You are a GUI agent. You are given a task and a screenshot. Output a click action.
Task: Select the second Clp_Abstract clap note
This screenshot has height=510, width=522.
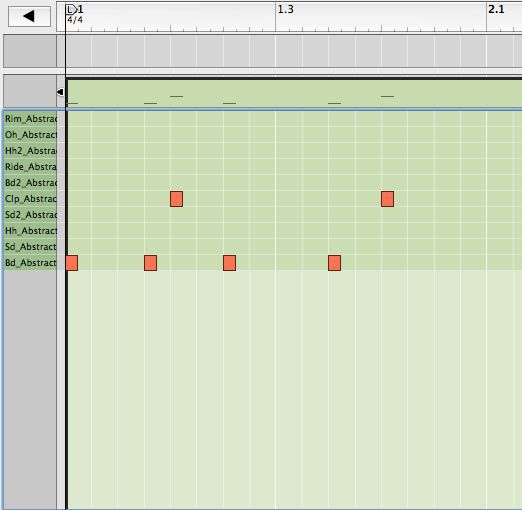point(387,199)
